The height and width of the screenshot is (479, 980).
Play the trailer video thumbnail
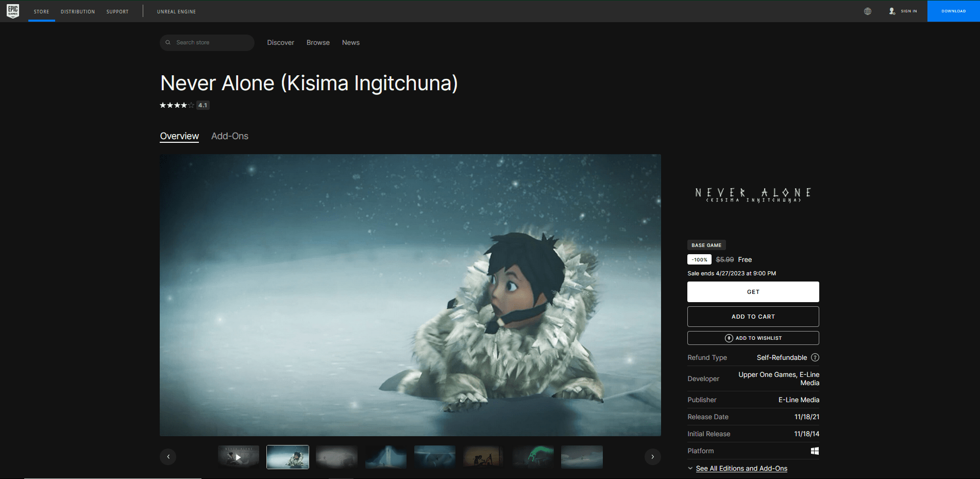coord(239,457)
